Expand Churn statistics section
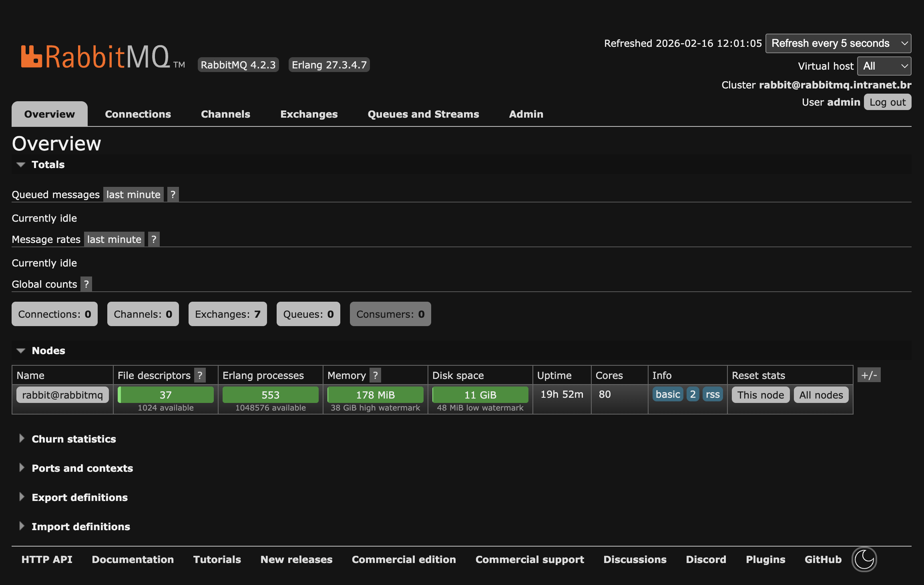Viewport: 924px width, 585px height. (74, 439)
